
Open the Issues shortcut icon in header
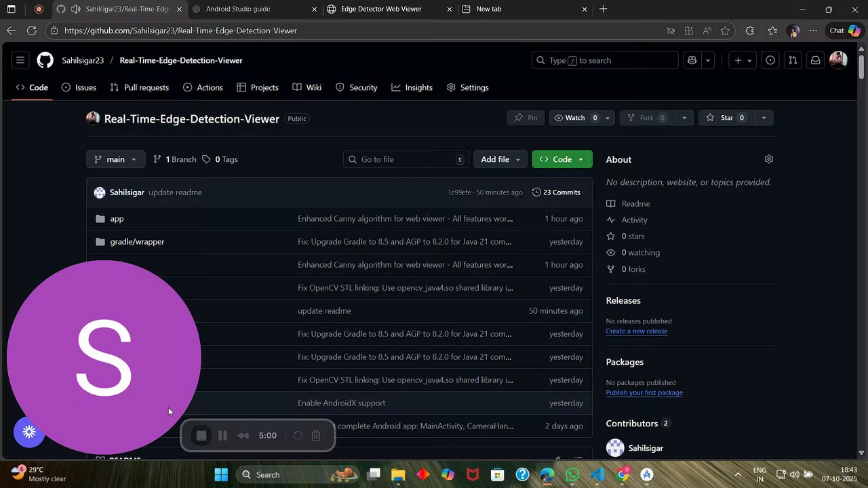770,60
